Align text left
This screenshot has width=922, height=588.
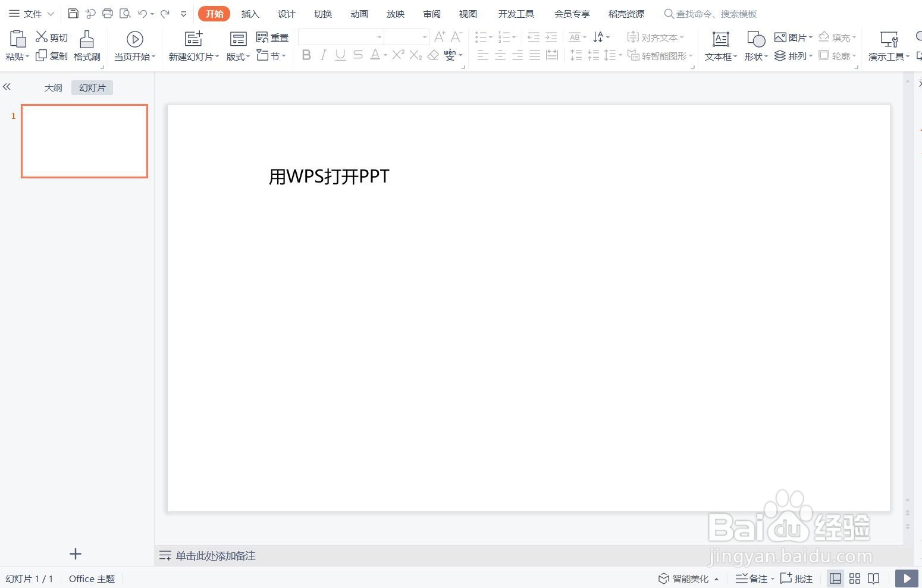[483, 55]
